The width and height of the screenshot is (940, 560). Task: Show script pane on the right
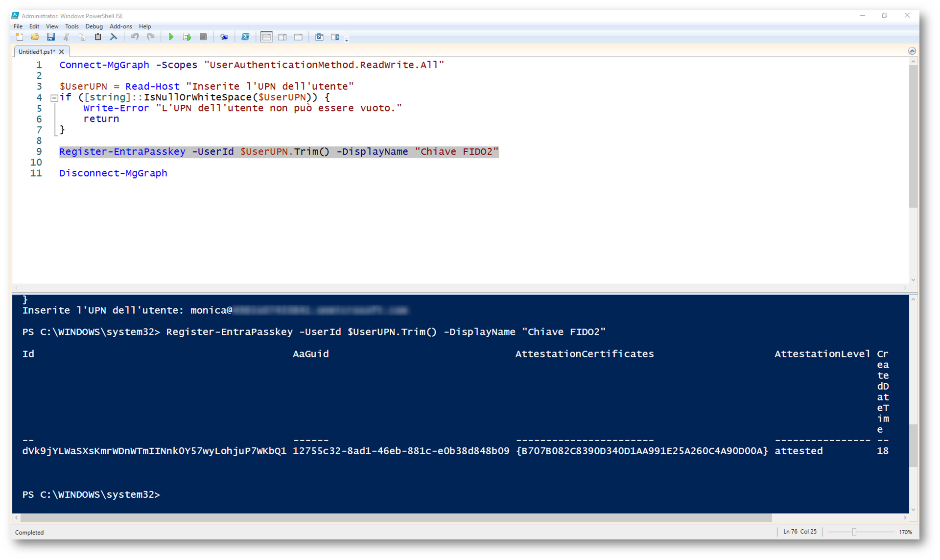tap(282, 37)
